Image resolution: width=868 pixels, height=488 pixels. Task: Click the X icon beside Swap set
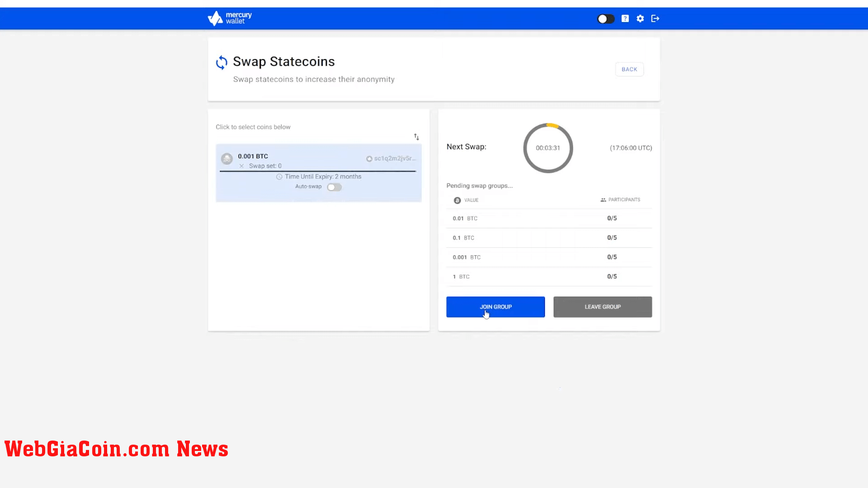241,166
